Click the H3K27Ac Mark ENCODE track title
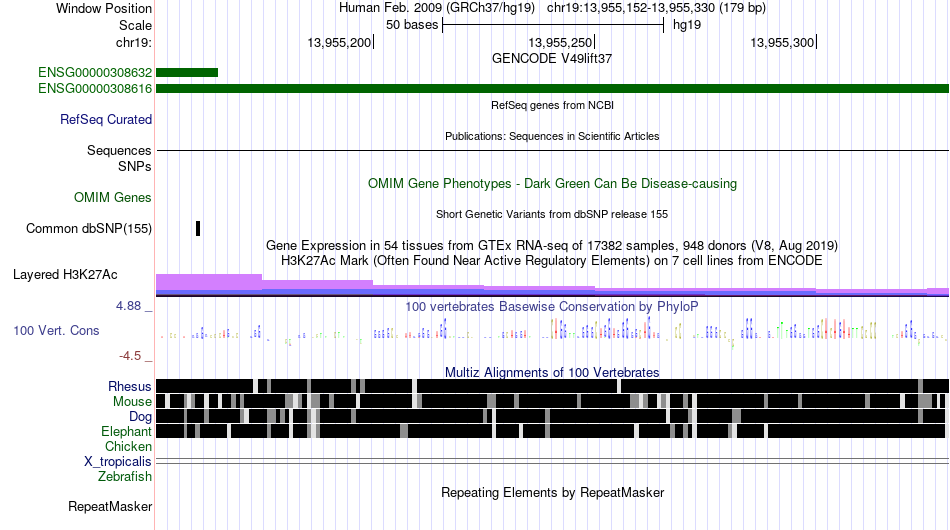Viewport: 950px width, 530px height. click(552, 260)
